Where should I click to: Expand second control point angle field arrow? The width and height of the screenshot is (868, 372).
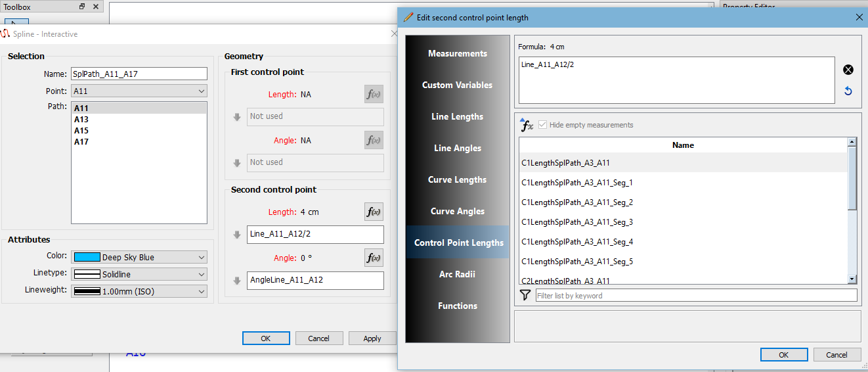coord(237,281)
